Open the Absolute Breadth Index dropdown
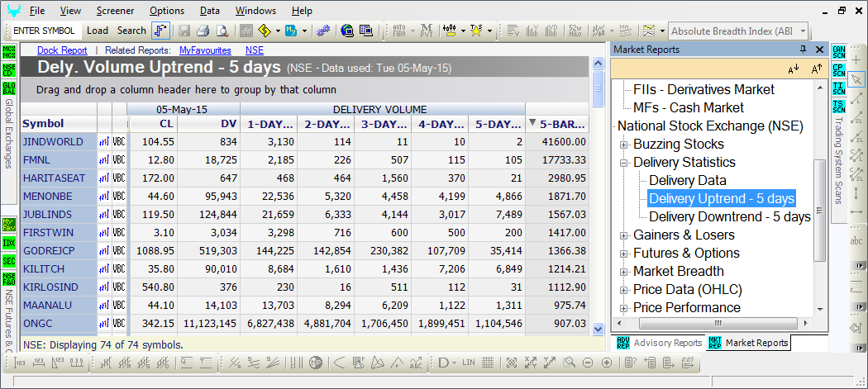Viewport: 868px width, 389px height. click(x=802, y=31)
